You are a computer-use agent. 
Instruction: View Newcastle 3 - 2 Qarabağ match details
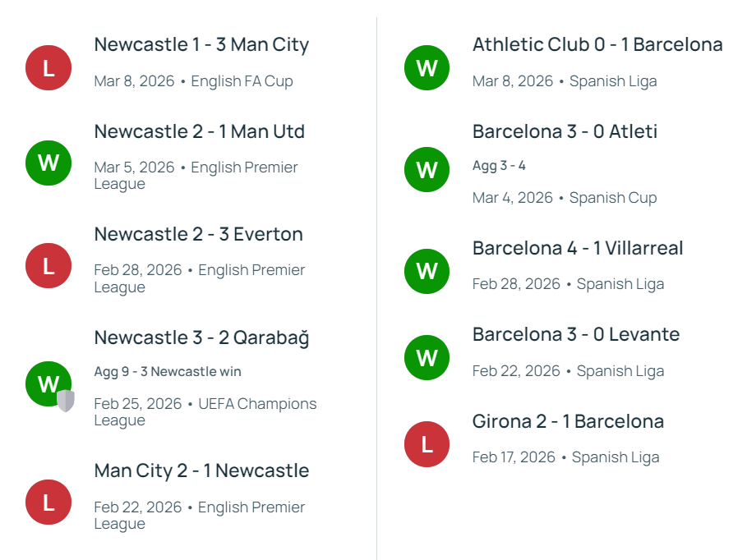201,337
